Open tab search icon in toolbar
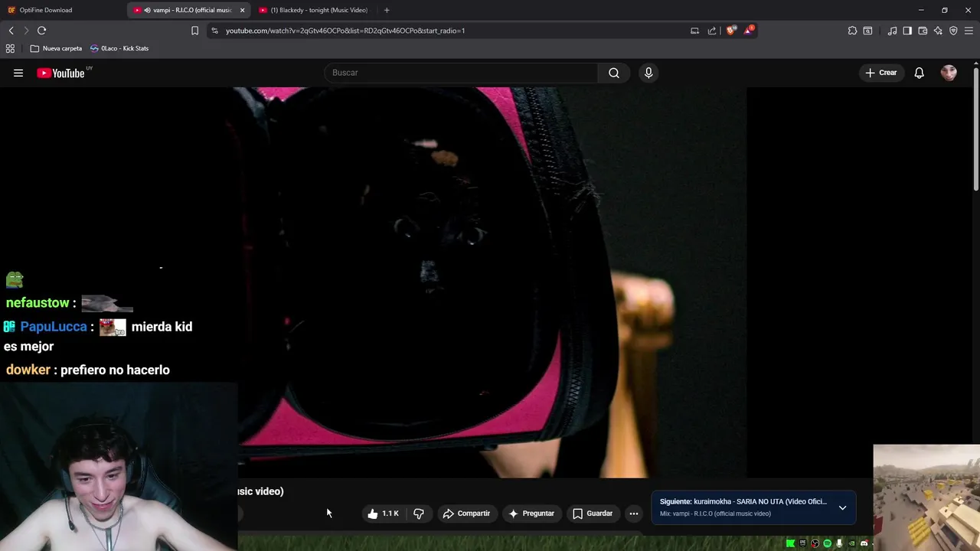Image resolution: width=980 pixels, height=551 pixels. pyautogui.click(x=867, y=31)
